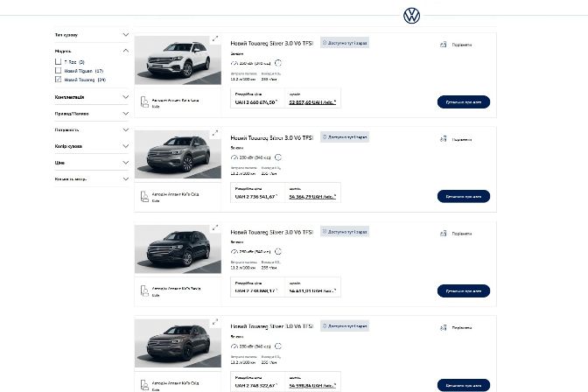Click the details button for the first Touareg

pos(463,101)
